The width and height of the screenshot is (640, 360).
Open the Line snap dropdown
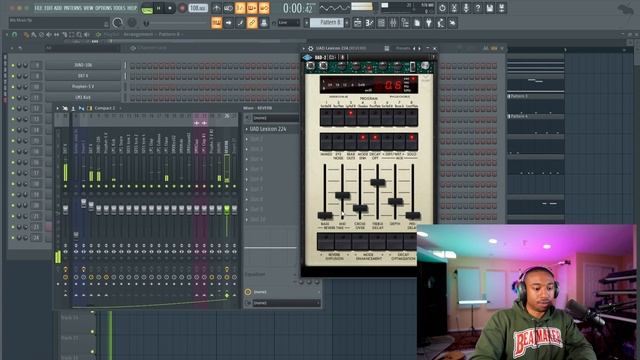tap(289, 23)
